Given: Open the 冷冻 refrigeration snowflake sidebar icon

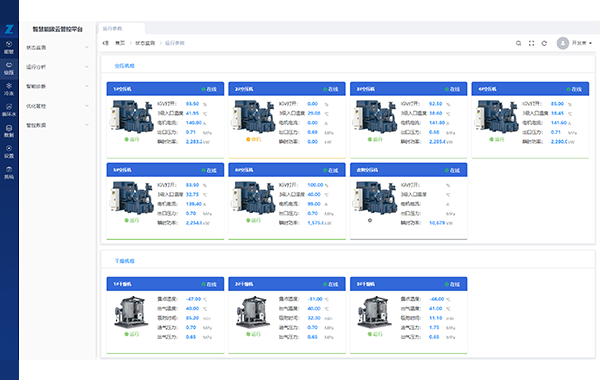Looking at the screenshot, I should 9,89.
